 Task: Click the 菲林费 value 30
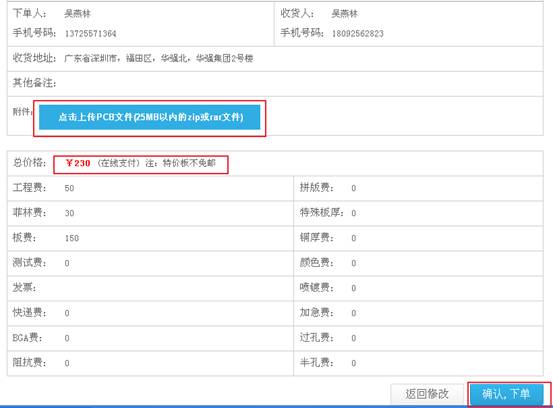[x=69, y=213]
